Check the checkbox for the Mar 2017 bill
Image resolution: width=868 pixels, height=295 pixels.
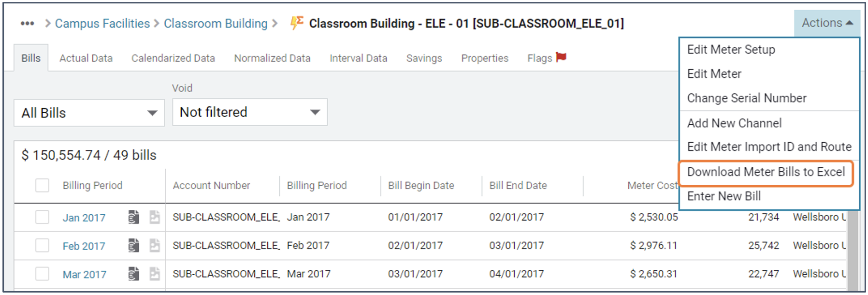(x=42, y=274)
